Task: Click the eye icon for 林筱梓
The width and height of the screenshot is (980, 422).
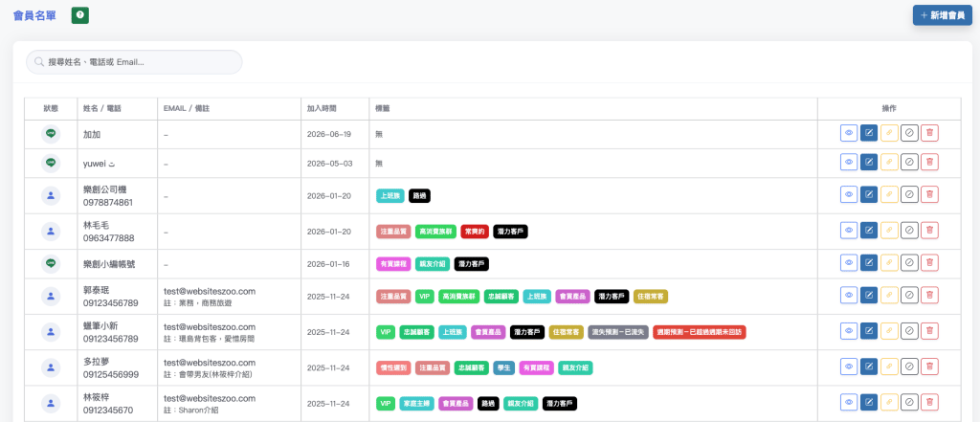Action: [849, 403]
